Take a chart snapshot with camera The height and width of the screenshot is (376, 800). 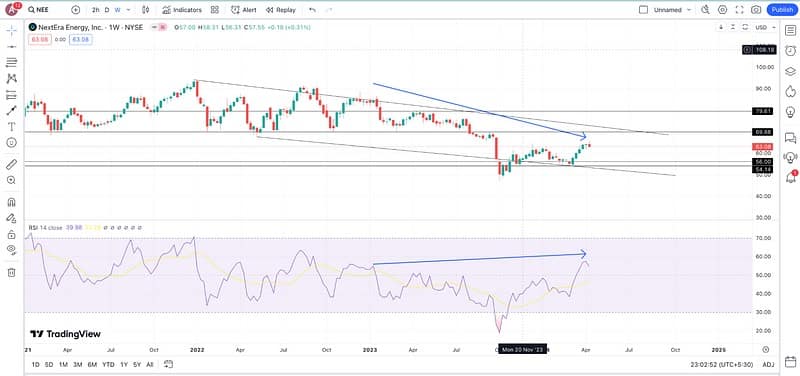[756, 10]
